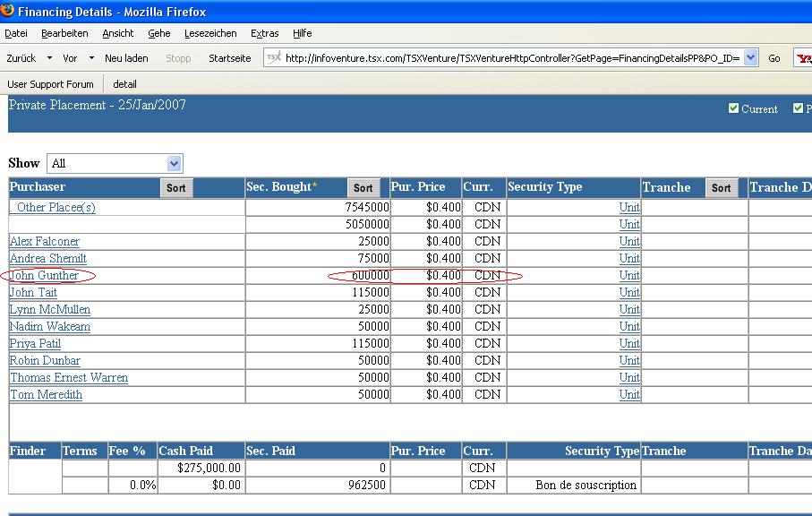This screenshot has width=812, height=516.
Task: Open the Tom Meredith purchaser link
Action: [46, 395]
